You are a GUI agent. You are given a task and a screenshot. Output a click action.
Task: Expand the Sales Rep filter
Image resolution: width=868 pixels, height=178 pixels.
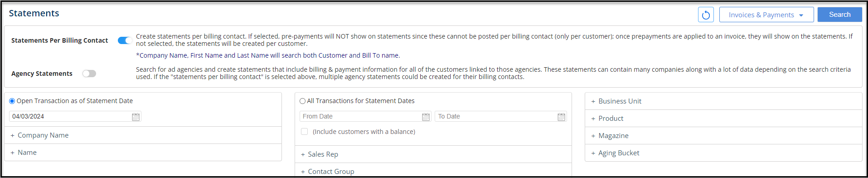coord(433,154)
